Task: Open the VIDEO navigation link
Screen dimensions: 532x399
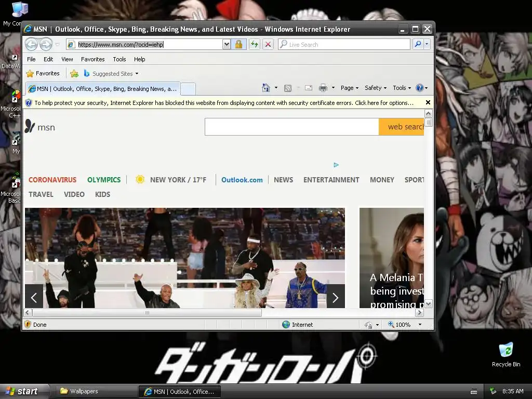Action: pyautogui.click(x=74, y=194)
